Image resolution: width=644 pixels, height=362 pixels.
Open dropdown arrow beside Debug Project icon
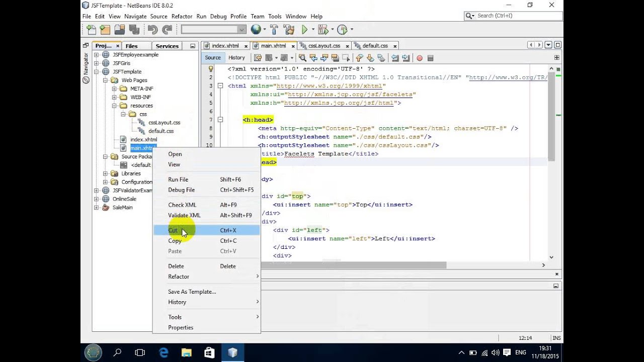332,30
